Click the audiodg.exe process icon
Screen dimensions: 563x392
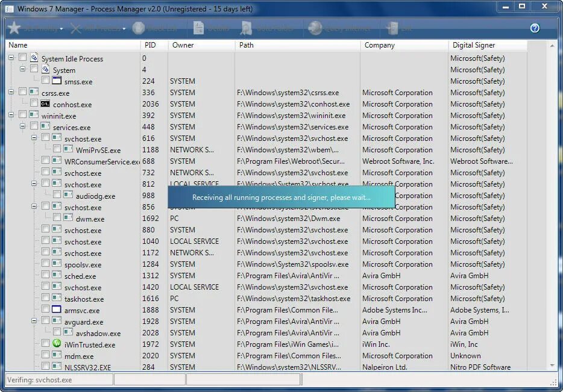point(68,194)
